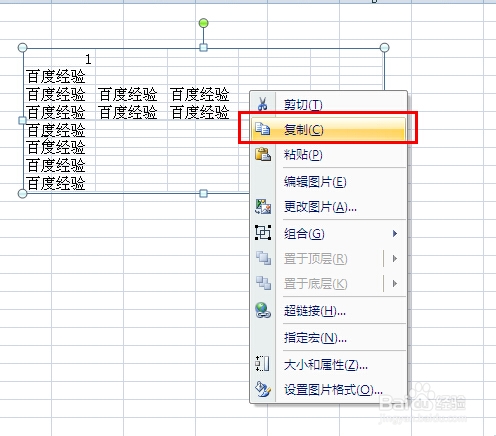
Task: Click the Group objects icon
Action: pyautogui.click(x=263, y=233)
